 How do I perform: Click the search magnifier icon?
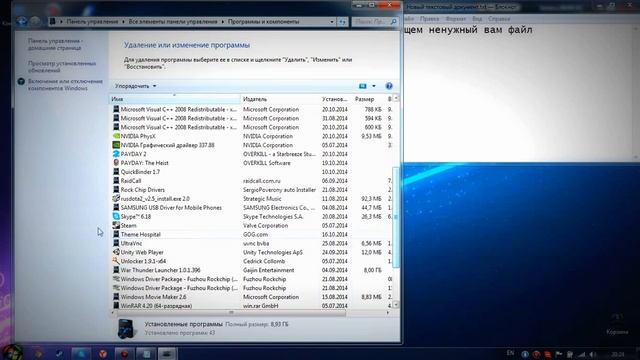click(393, 22)
